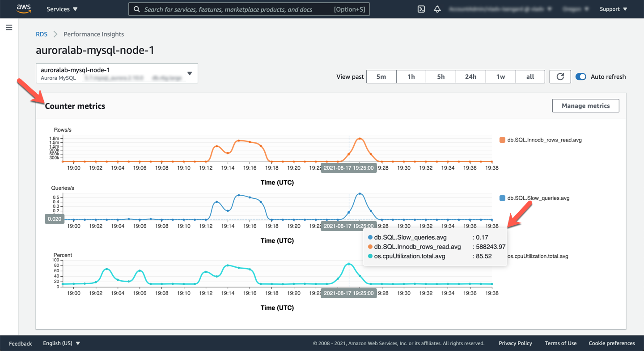Click the refresh metrics icon button
644x351 pixels.
point(560,77)
